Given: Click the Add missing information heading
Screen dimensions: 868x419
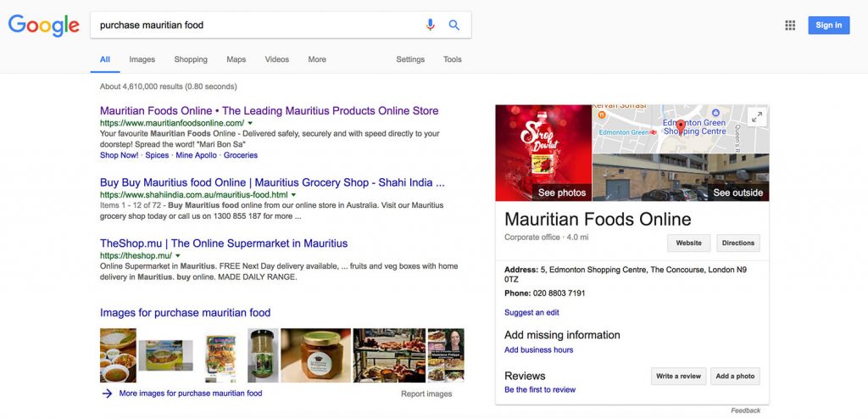Looking at the screenshot, I should pyautogui.click(x=562, y=335).
